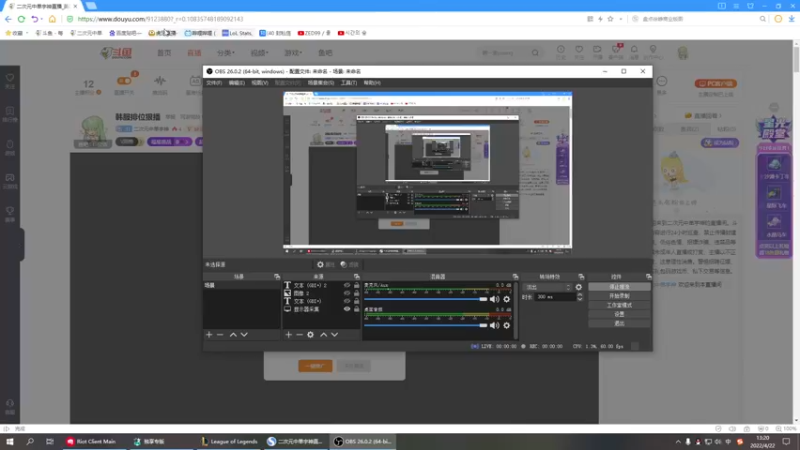Adjust the Mic/Aux volume slider
800x450 pixels.
425,299
